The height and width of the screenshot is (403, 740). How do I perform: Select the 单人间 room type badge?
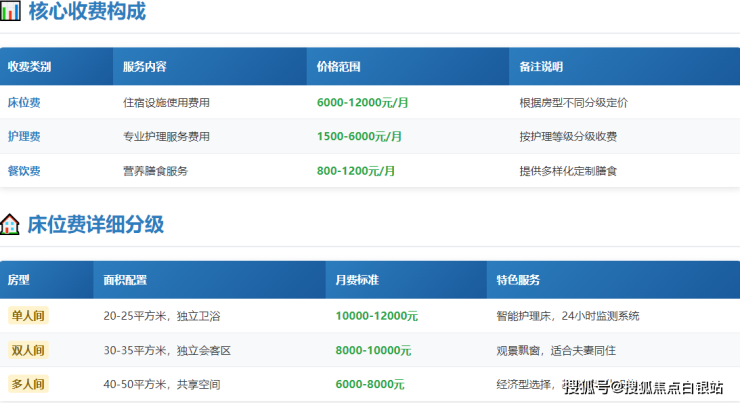click(x=28, y=316)
